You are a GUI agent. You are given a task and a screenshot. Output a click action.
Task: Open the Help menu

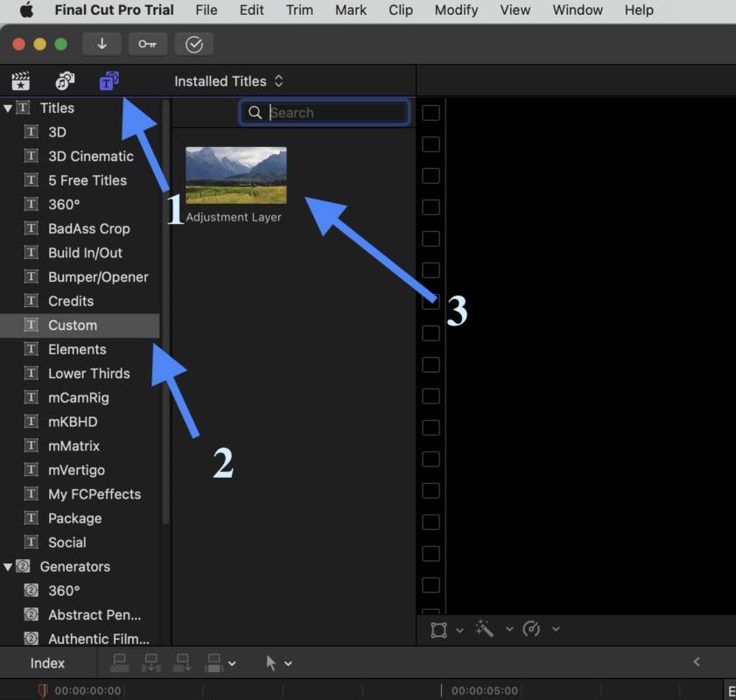639,10
